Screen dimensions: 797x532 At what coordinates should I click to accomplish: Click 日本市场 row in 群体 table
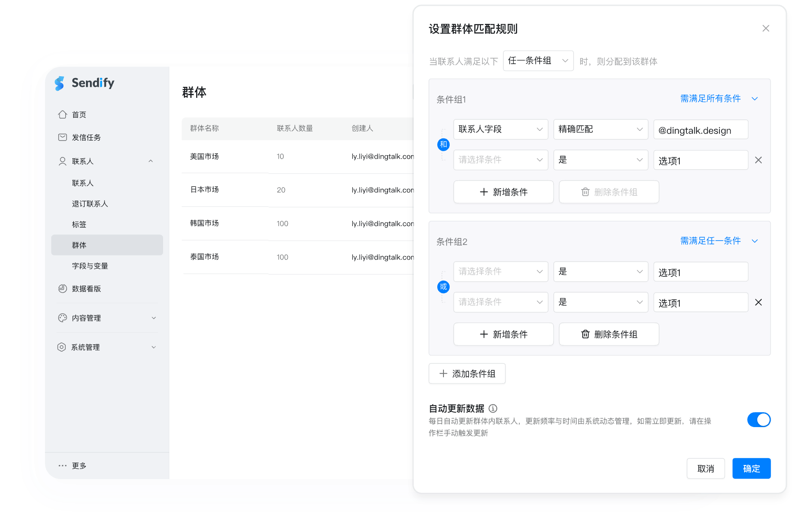(298, 190)
